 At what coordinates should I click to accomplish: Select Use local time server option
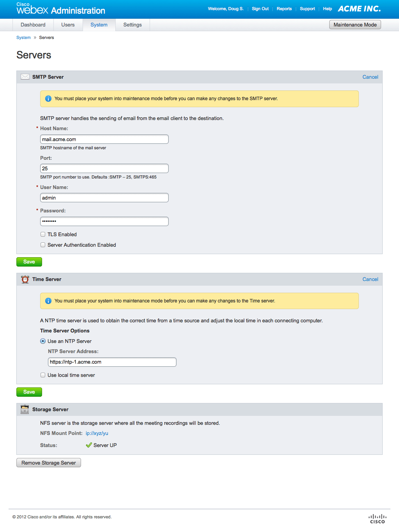[43, 375]
